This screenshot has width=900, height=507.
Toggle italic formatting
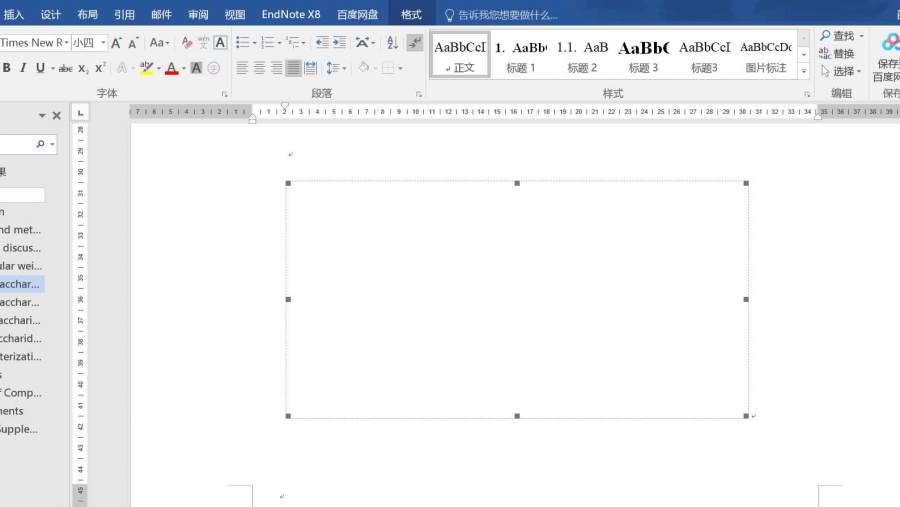coord(22,68)
